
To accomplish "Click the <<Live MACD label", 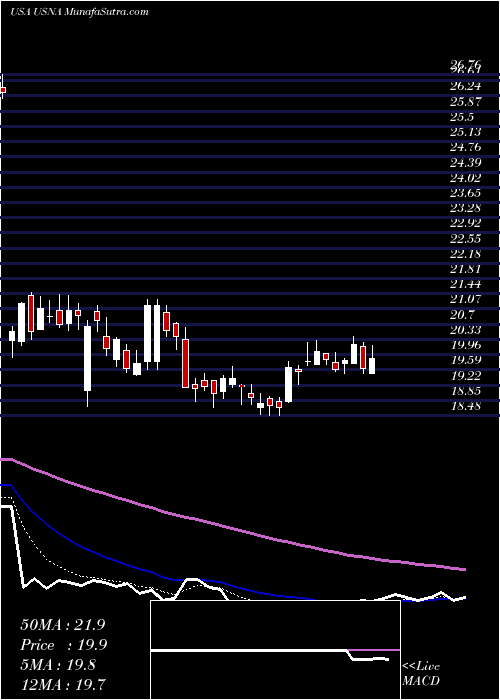I will pyautogui.click(x=421, y=674).
